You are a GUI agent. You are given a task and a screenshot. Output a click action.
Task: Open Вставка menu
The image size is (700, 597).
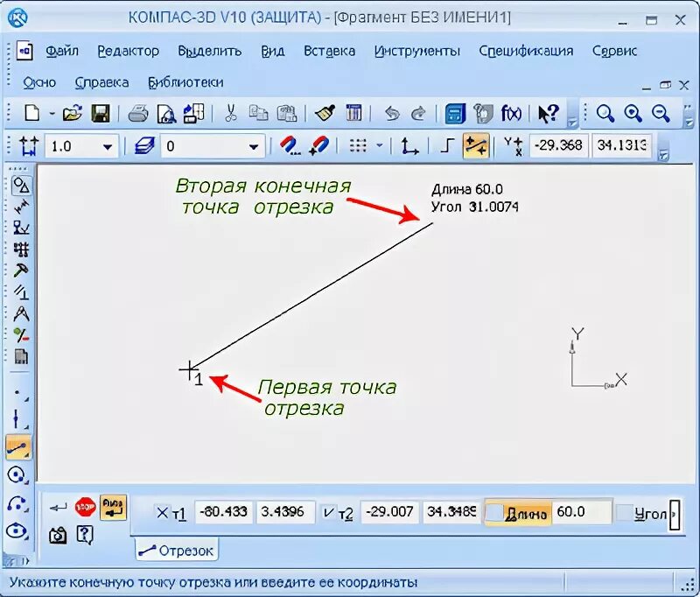point(330,51)
